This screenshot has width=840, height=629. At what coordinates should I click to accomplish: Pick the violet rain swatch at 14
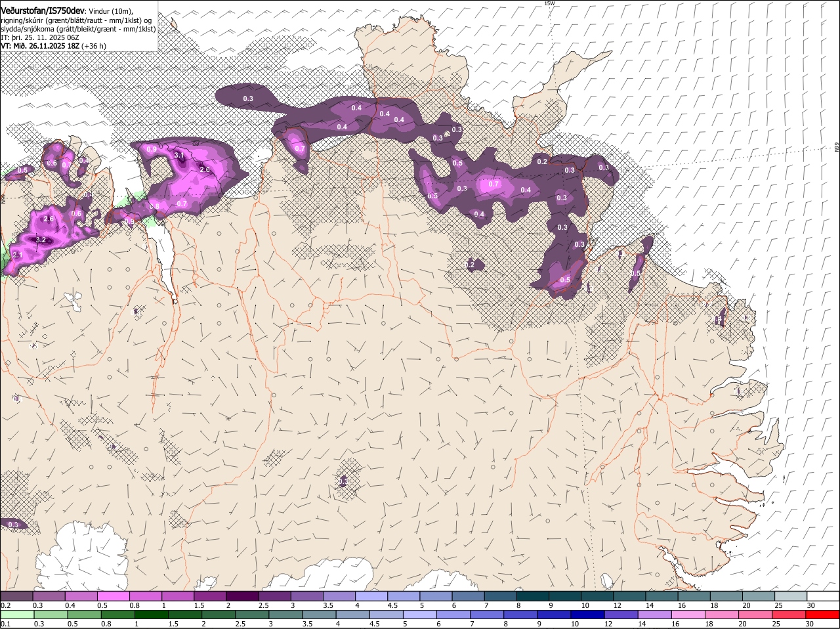click(655, 615)
